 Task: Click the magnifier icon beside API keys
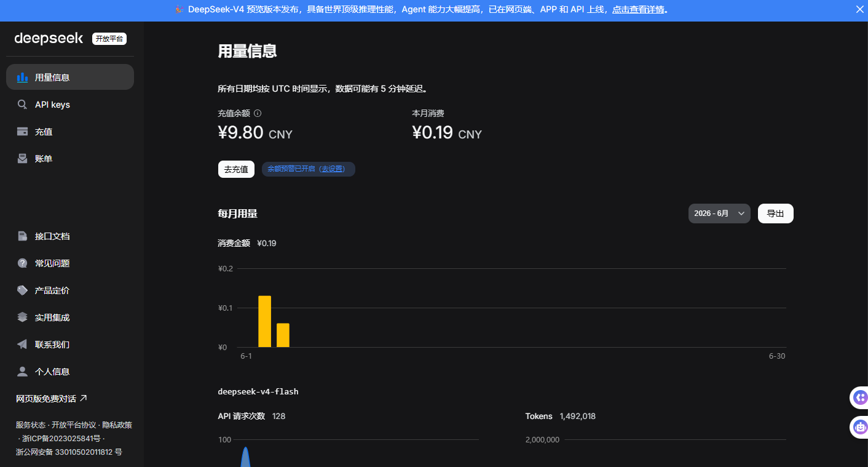pyautogui.click(x=22, y=105)
